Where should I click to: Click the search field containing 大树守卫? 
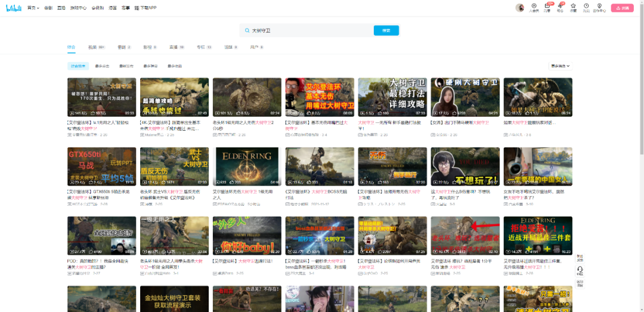pyautogui.click(x=307, y=30)
